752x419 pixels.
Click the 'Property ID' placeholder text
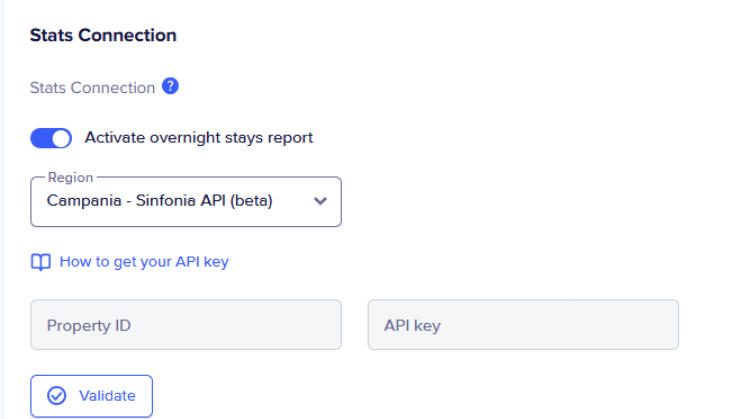click(89, 326)
